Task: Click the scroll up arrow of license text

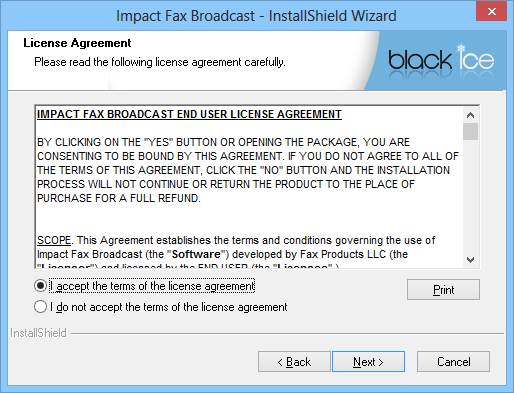Action: (x=470, y=115)
